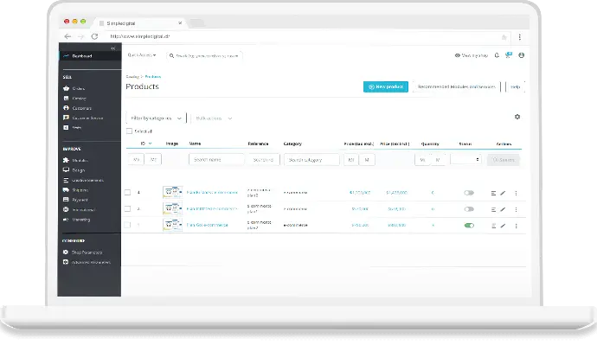
Task: Open the Status filter select box
Action: click(465, 160)
